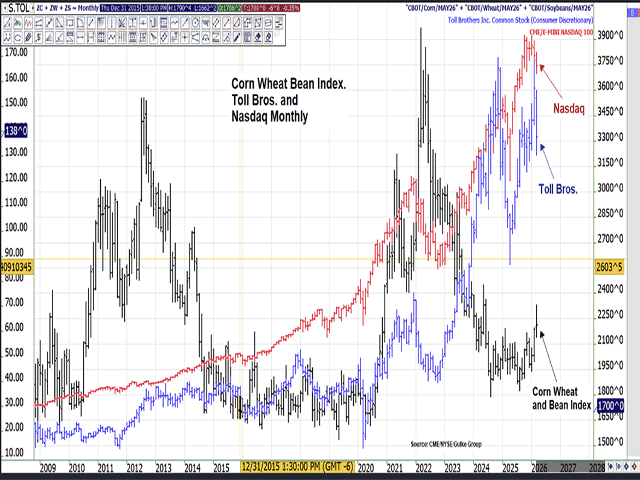Click the 'Corn Wheat and Bean Index' label
Viewport: 640px width, 480px height.
click(x=562, y=398)
